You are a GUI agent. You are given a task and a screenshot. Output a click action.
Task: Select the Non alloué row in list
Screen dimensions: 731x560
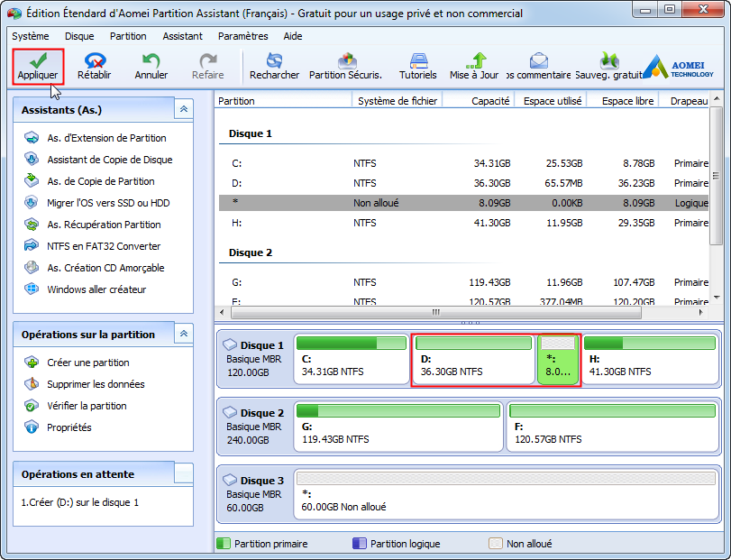tap(464, 203)
